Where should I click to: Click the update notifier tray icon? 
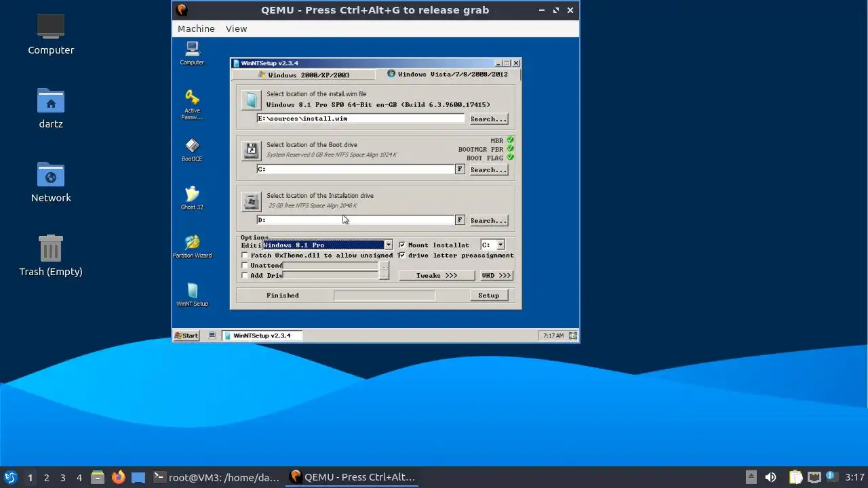pyautogui.click(x=831, y=477)
